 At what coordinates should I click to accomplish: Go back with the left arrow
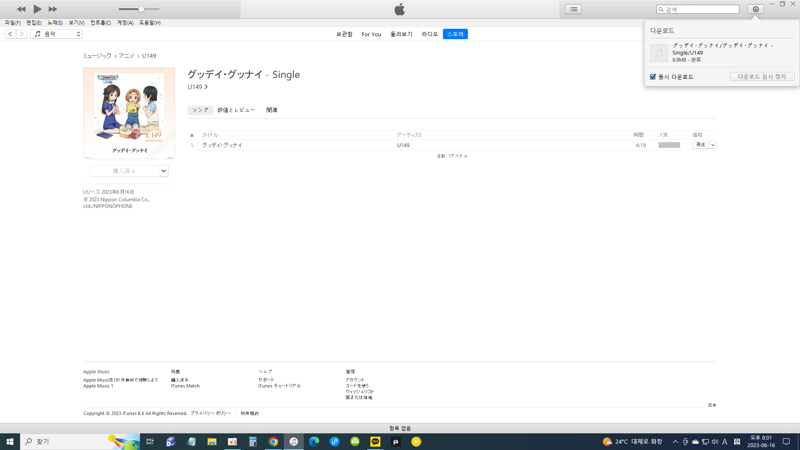pos(10,34)
